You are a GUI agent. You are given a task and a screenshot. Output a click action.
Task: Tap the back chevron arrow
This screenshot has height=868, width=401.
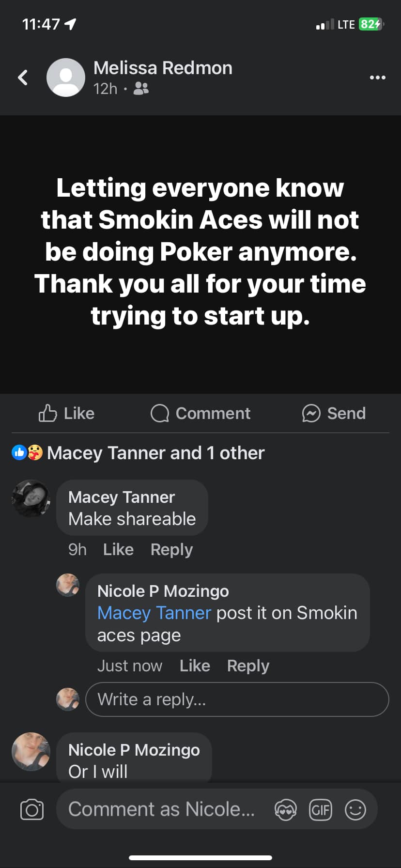point(22,77)
